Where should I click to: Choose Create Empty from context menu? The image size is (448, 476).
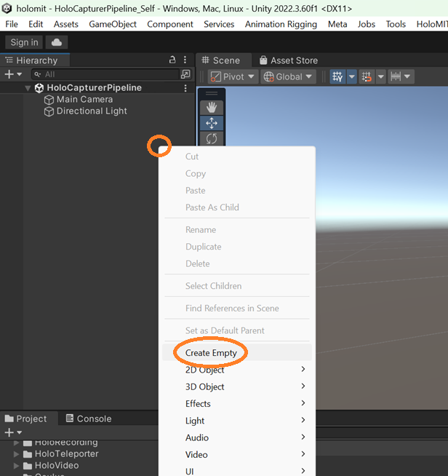(x=211, y=353)
